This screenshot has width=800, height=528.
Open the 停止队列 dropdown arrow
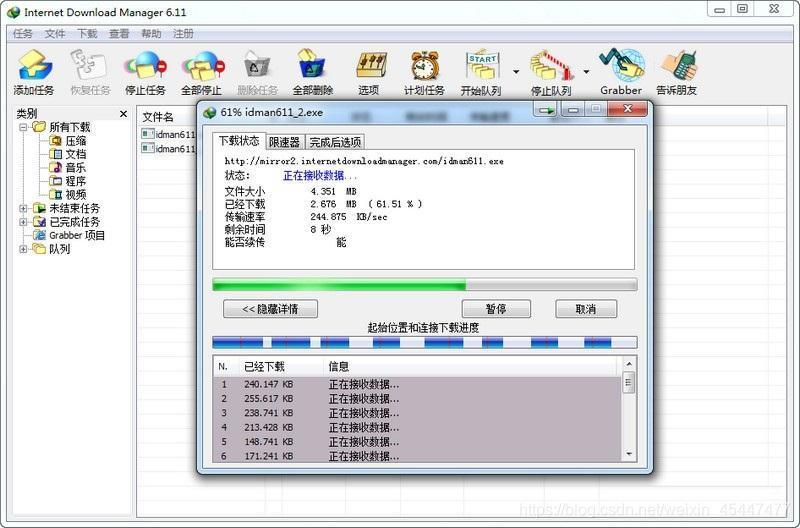tap(586, 71)
